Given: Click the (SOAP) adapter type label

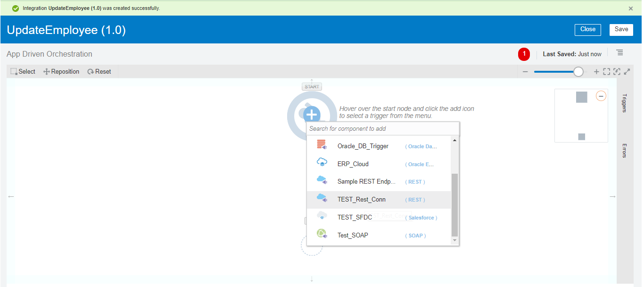Looking at the screenshot, I should pos(415,236).
